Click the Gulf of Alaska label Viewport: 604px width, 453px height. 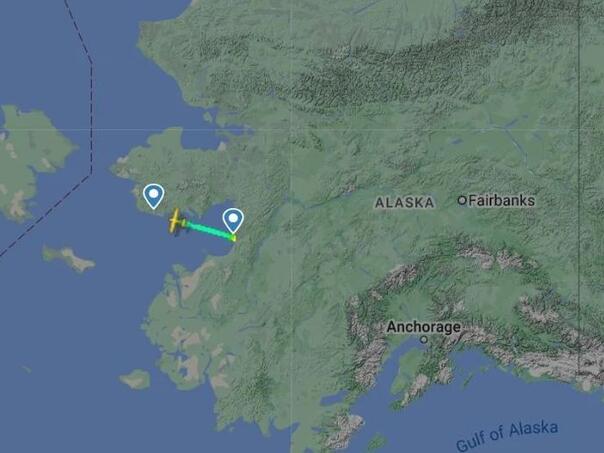point(507,435)
